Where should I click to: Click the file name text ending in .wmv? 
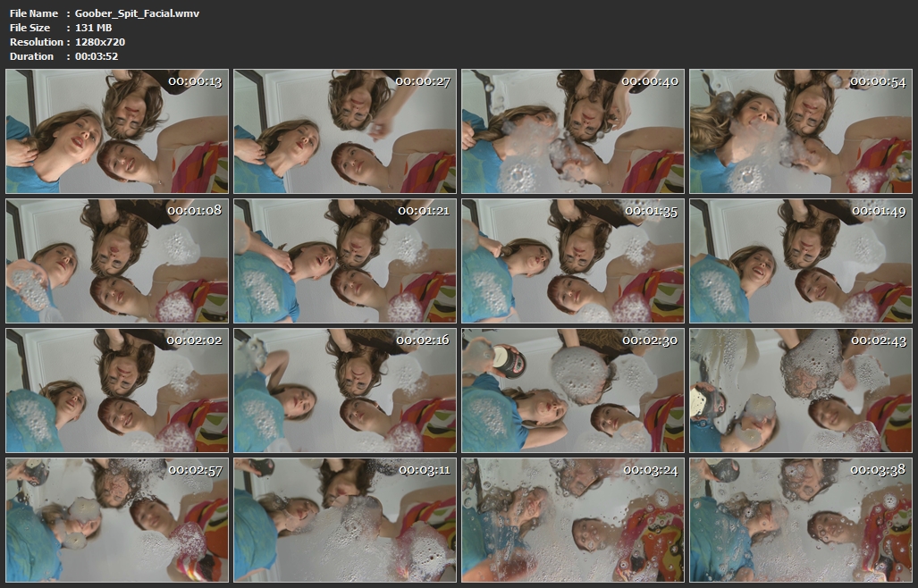137,13
